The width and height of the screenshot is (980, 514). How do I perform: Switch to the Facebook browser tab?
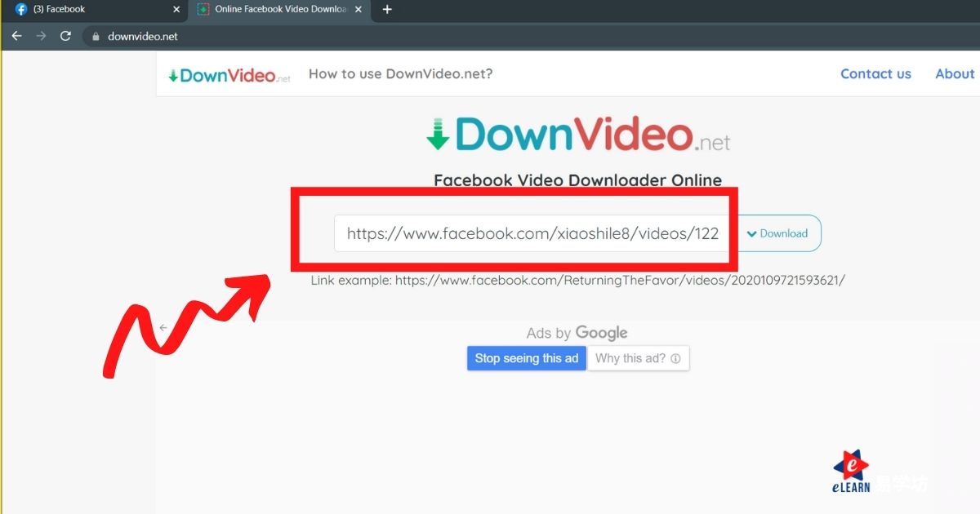pyautogui.click(x=96, y=10)
